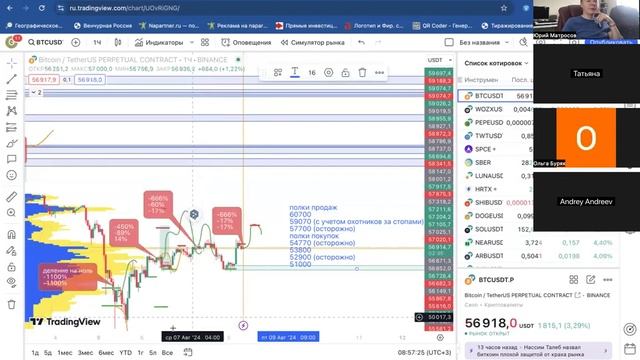The height and width of the screenshot is (360, 640).
Task: Open the Индикаторы menu
Action: coord(159,42)
